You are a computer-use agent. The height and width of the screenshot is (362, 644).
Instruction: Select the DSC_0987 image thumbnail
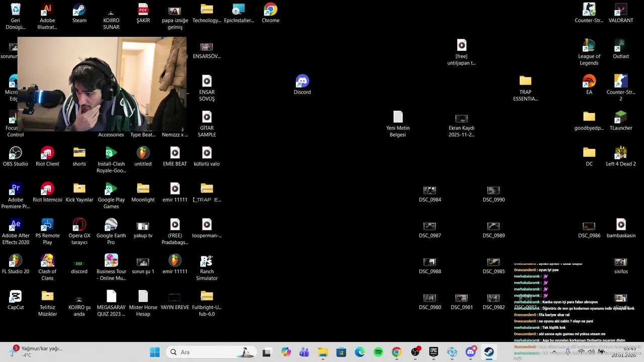(430, 230)
